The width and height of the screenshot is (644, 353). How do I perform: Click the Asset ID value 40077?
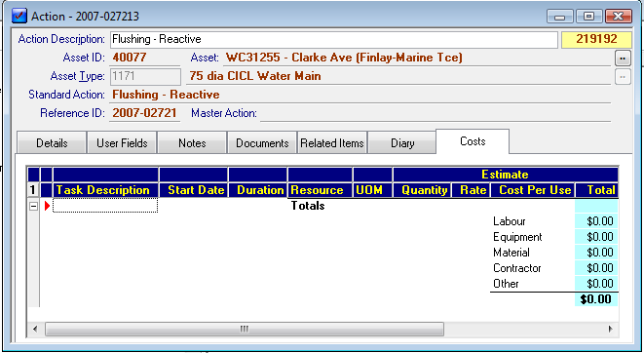pos(130,58)
